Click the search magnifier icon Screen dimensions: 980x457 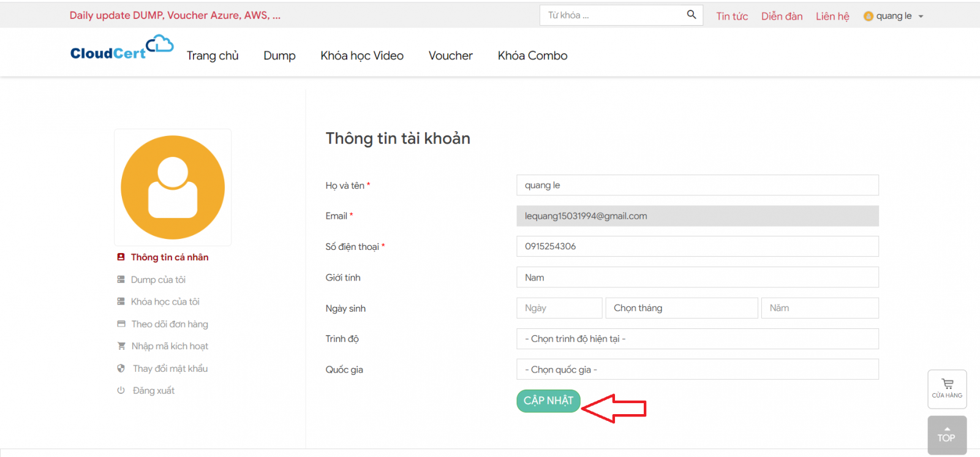pyautogui.click(x=691, y=15)
